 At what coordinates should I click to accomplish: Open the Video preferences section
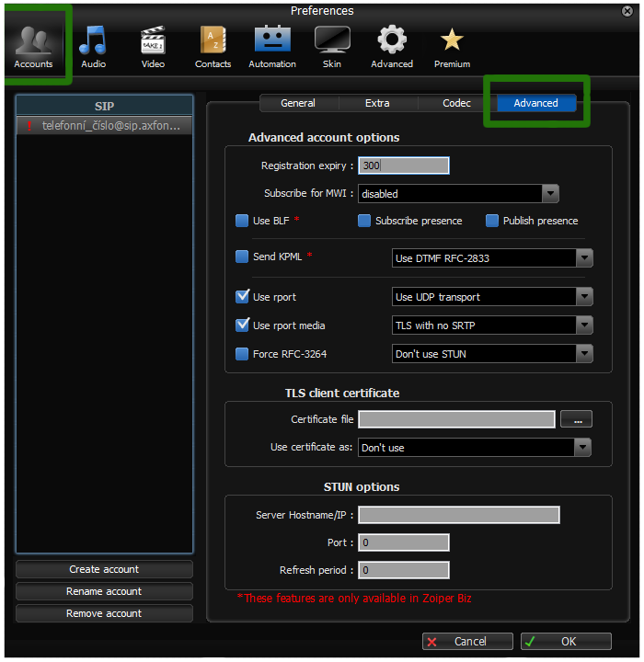tap(153, 46)
